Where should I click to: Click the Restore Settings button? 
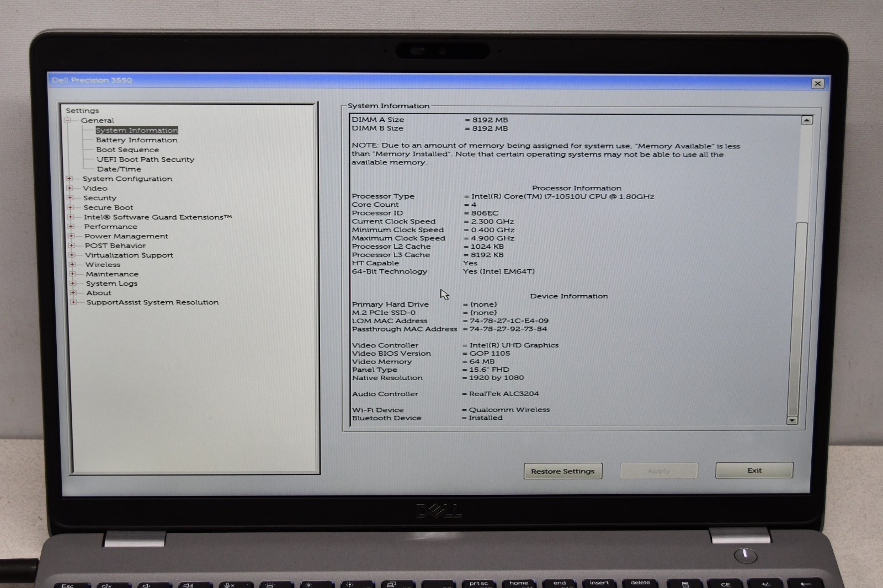click(563, 471)
